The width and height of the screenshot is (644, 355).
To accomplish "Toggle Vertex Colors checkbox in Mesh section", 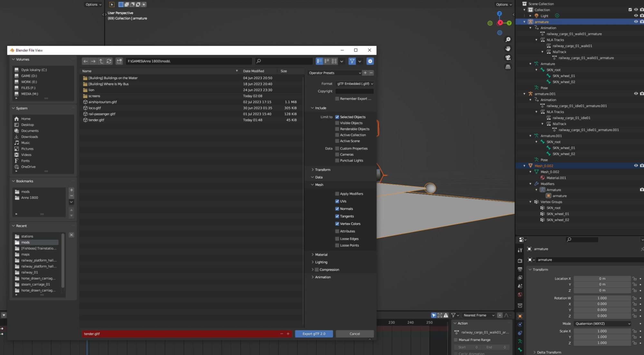I will (337, 223).
